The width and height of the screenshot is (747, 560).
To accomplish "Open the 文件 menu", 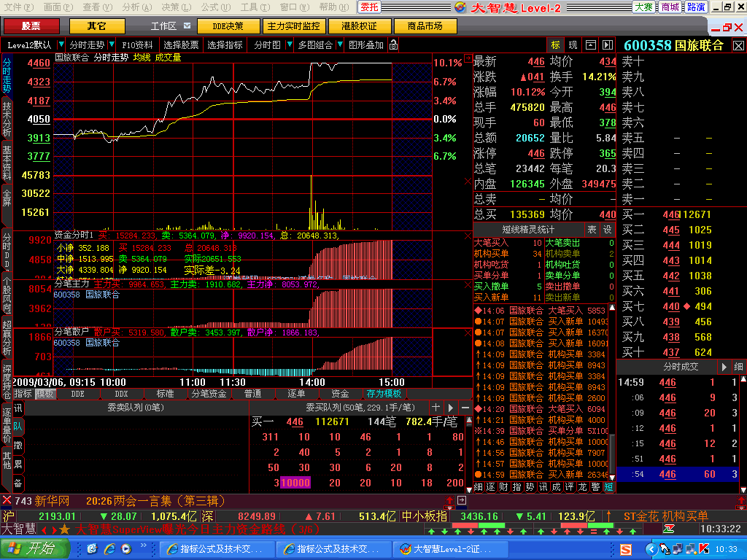I will (x=18, y=7).
